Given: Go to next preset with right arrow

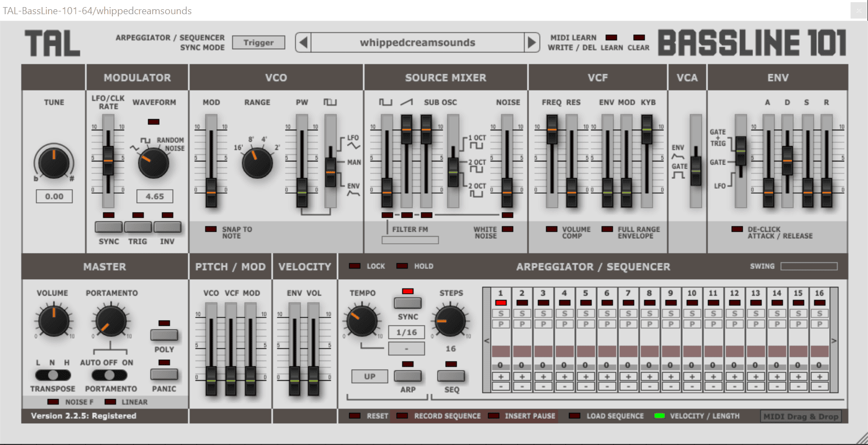Looking at the screenshot, I should pos(532,43).
